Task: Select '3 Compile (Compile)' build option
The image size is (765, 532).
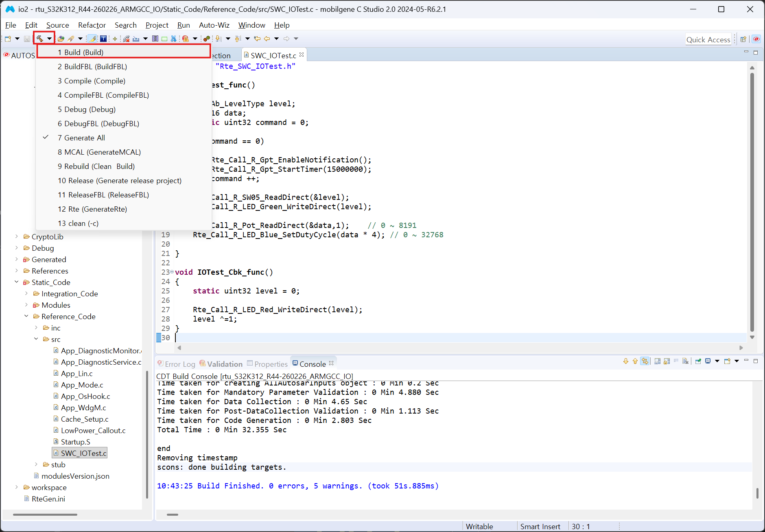Action: pos(124,81)
